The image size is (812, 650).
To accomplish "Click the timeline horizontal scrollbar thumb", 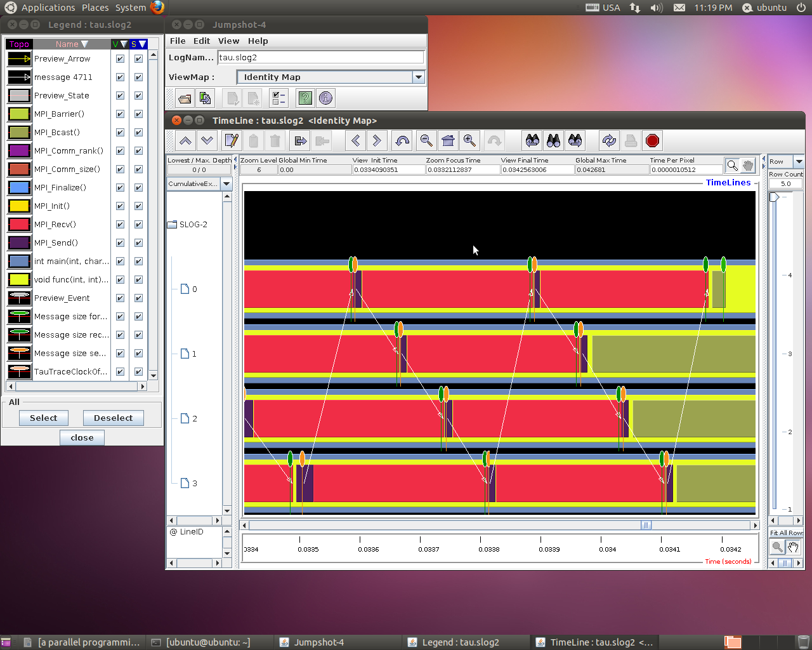I will pyautogui.click(x=646, y=525).
